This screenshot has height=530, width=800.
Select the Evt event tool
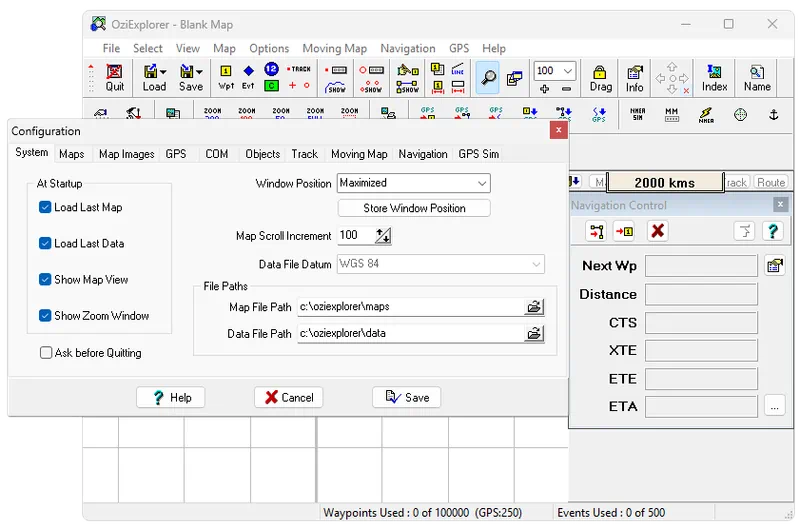(248, 78)
